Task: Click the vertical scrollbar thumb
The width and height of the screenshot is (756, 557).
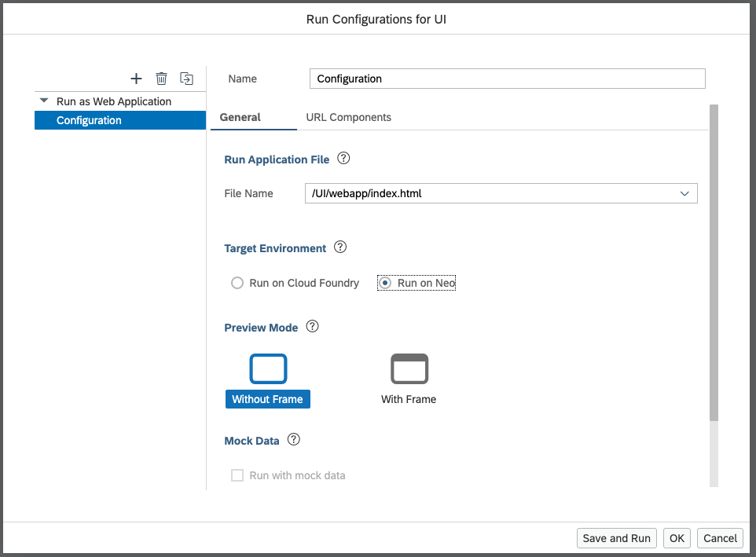Action: pyautogui.click(x=714, y=262)
